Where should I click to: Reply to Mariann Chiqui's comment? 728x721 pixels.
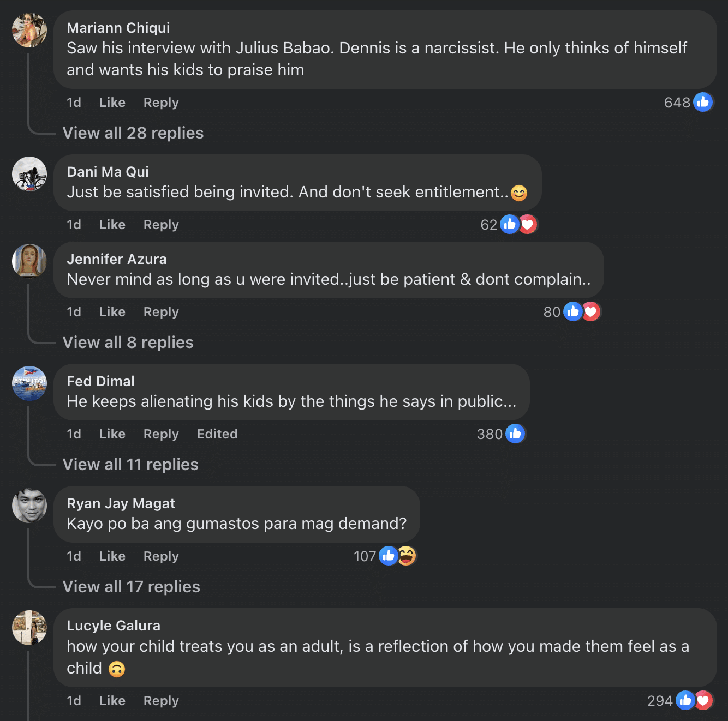[161, 103]
